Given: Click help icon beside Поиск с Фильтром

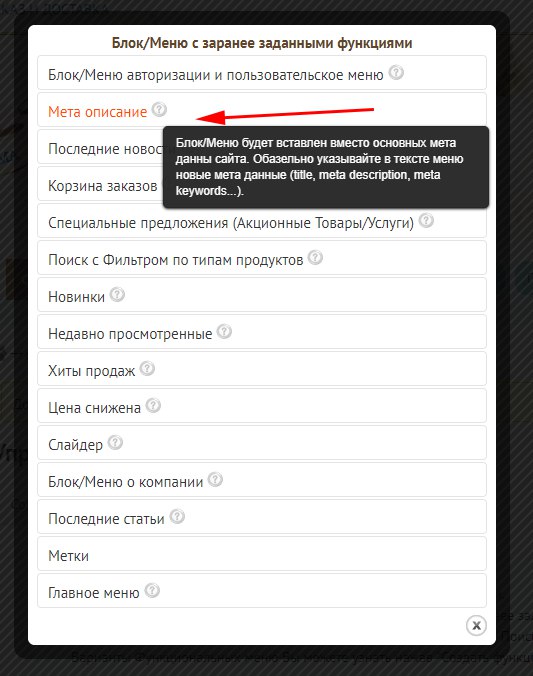Looking at the screenshot, I should (315, 257).
